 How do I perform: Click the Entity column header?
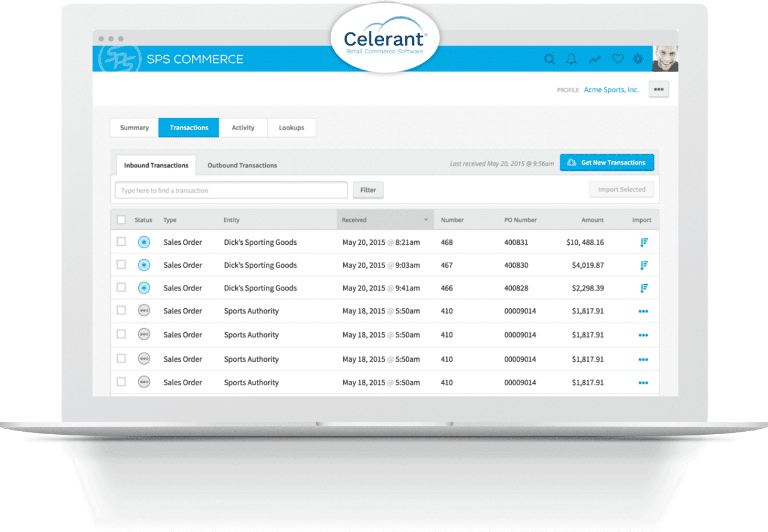(232, 220)
